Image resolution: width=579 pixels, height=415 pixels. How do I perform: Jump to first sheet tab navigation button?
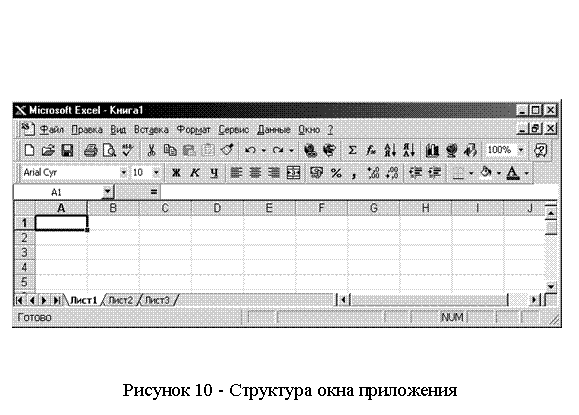pyautogui.click(x=19, y=300)
